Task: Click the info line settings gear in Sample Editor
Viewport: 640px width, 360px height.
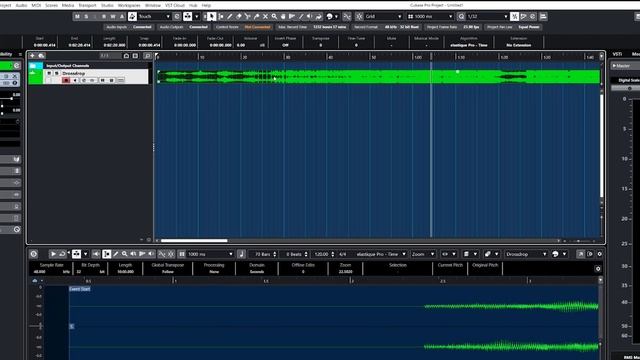Action: pyautogui.click(x=598, y=269)
